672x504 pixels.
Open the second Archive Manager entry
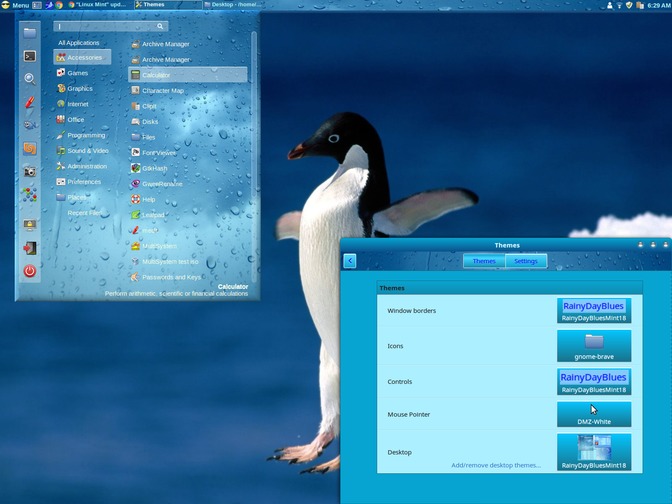click(188, 60)
